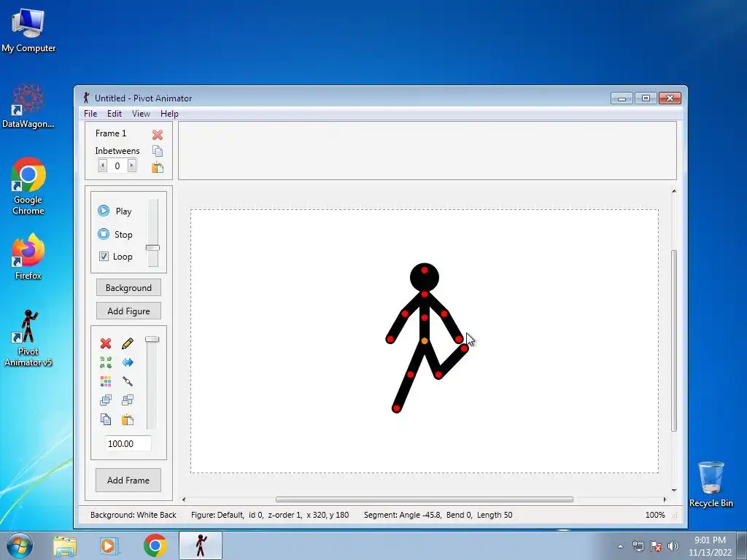The image size is (747, 560).
Task: Click canvas scroll up arrow
Action: tap(674, 191)
